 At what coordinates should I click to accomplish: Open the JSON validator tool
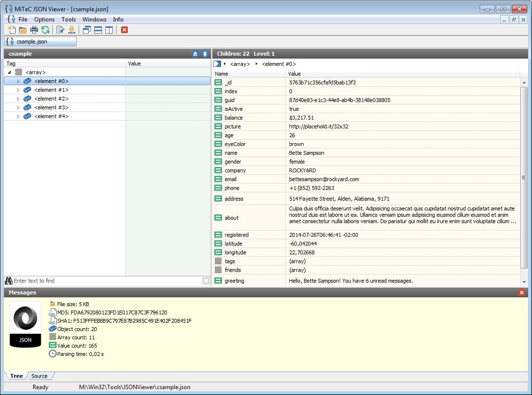(x=60, y=30)
